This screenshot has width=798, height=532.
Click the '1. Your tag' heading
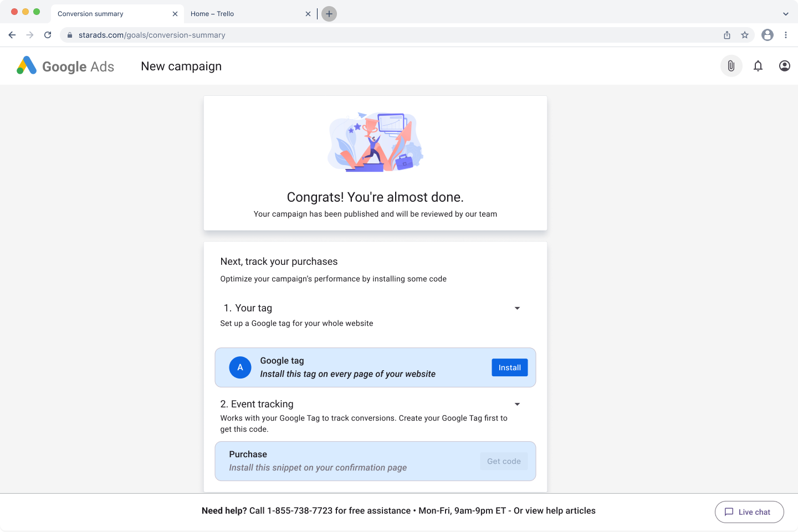coord(248,308)
